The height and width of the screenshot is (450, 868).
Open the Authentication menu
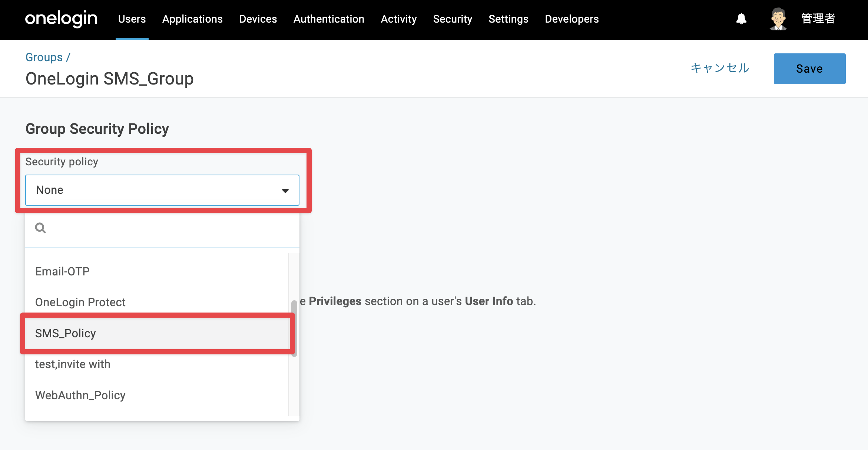[329, 19]
